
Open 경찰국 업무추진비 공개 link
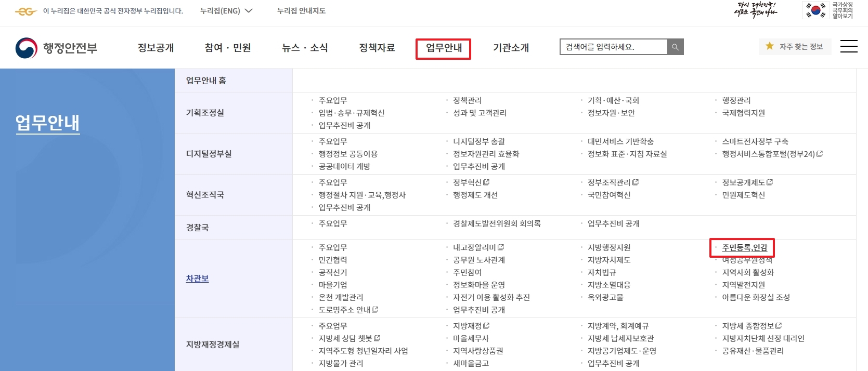(x=613, y=223)
